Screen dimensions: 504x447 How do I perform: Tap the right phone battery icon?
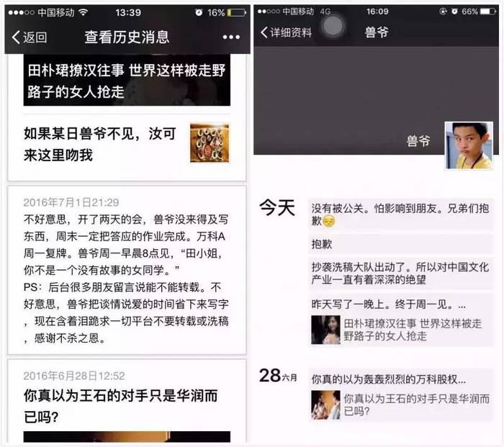[x=487, y=12]
